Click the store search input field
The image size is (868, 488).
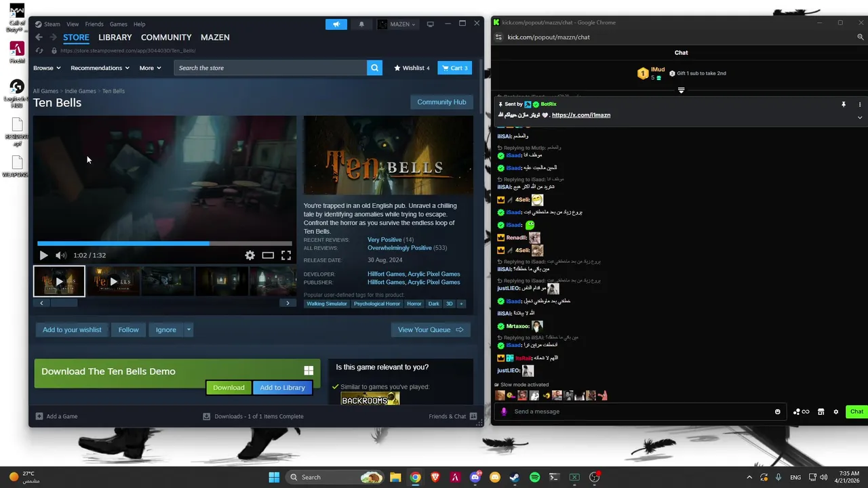point(271,68)
